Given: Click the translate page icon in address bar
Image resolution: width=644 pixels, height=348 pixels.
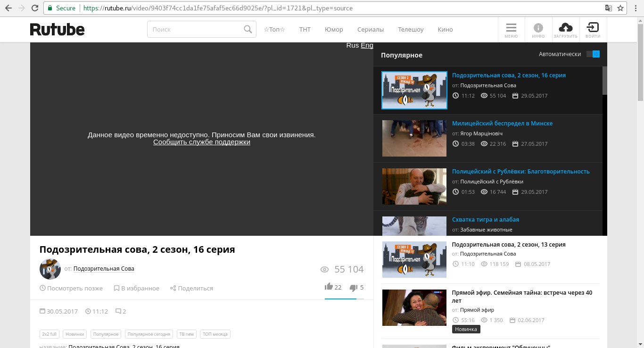Looking at the screenshot, I should point(609,8).
